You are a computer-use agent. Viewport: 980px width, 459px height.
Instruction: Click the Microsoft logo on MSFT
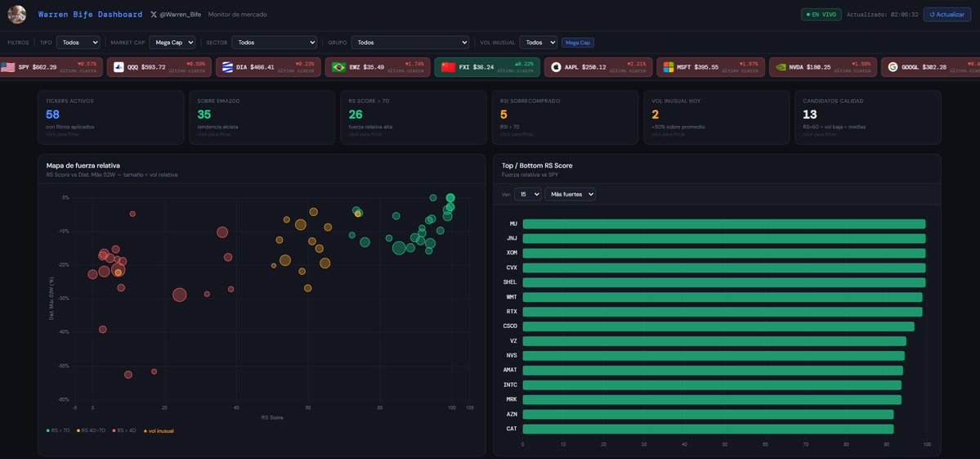click(668, 67)
